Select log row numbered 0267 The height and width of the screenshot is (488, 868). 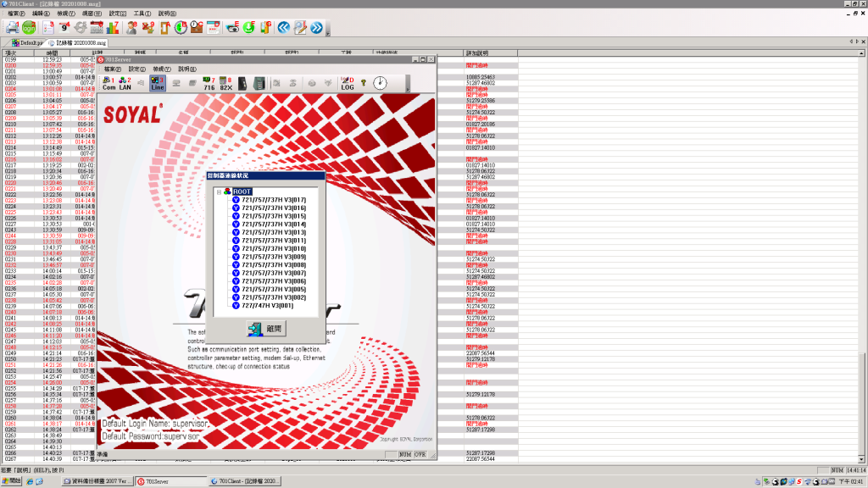point(50,458)
